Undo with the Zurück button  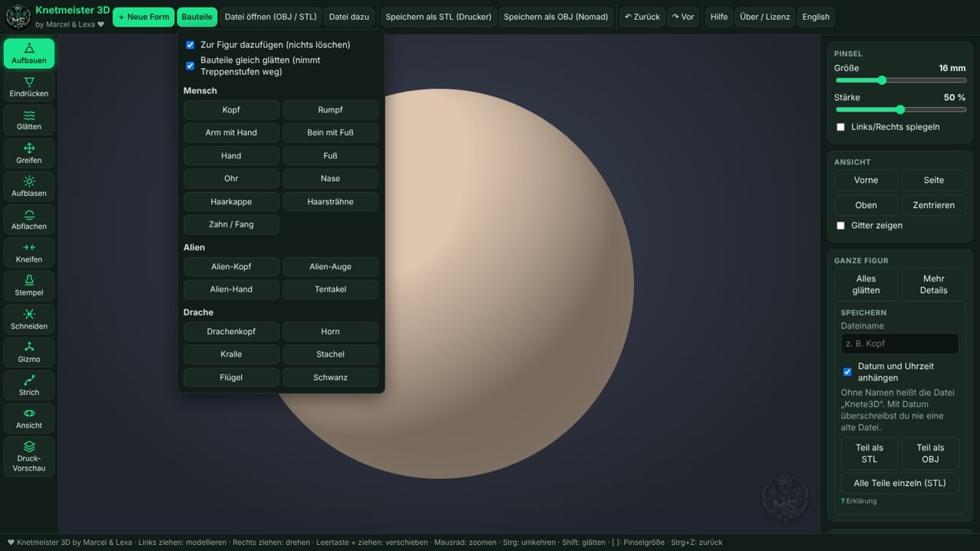click(x=642, y=17)
